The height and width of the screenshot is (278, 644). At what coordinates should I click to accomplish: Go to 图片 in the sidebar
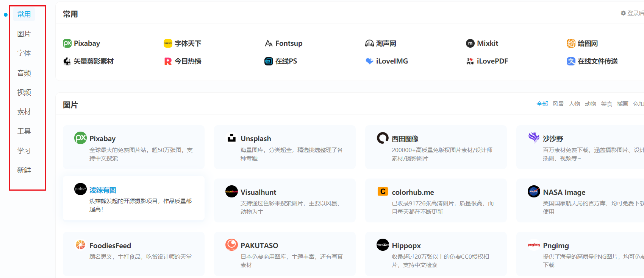tap(24, 34)
